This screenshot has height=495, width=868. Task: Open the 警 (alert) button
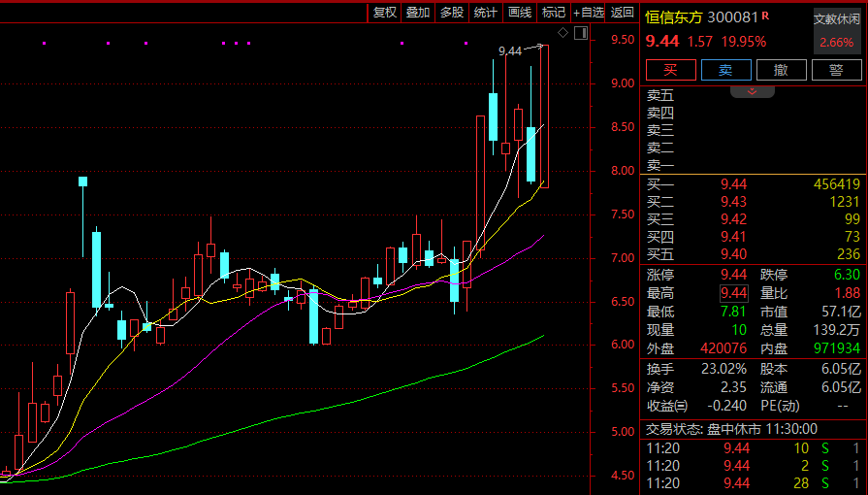(836, 70)
